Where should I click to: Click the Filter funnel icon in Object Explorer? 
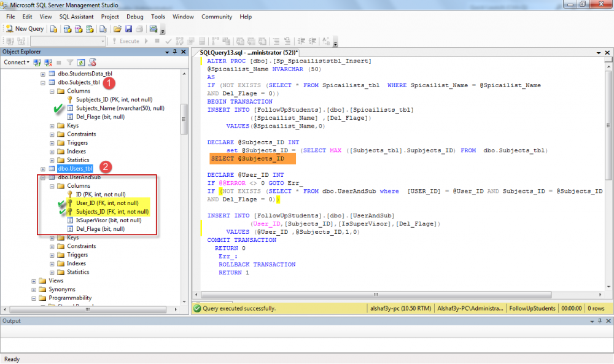[70, 62]
